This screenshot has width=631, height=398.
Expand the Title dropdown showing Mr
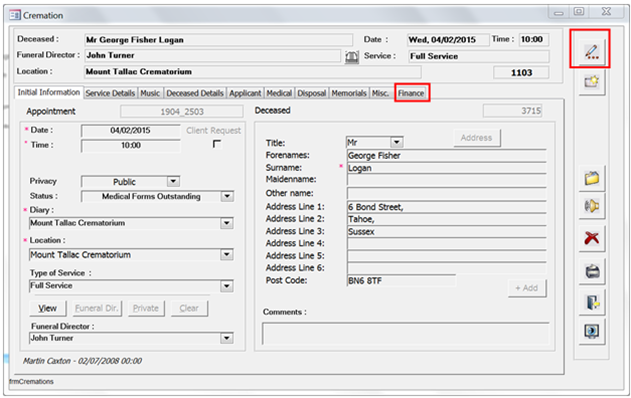(396, 142)
